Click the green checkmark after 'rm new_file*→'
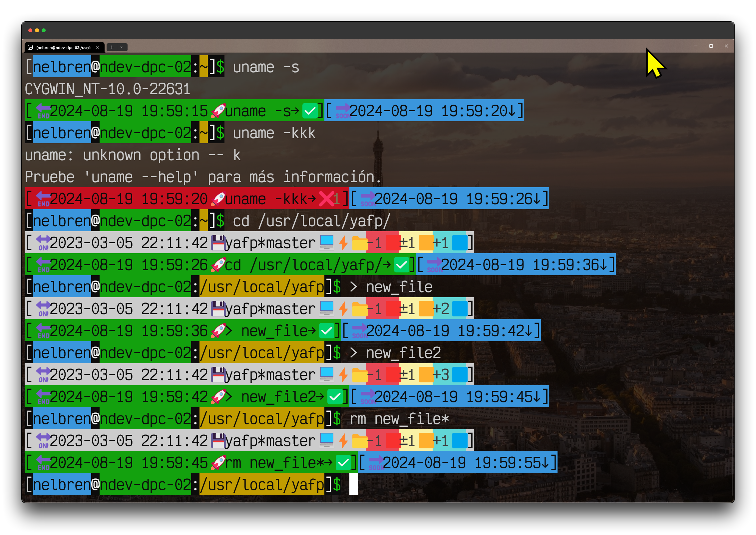This screenshot has height=535, width=756. (x=343, y=462)
